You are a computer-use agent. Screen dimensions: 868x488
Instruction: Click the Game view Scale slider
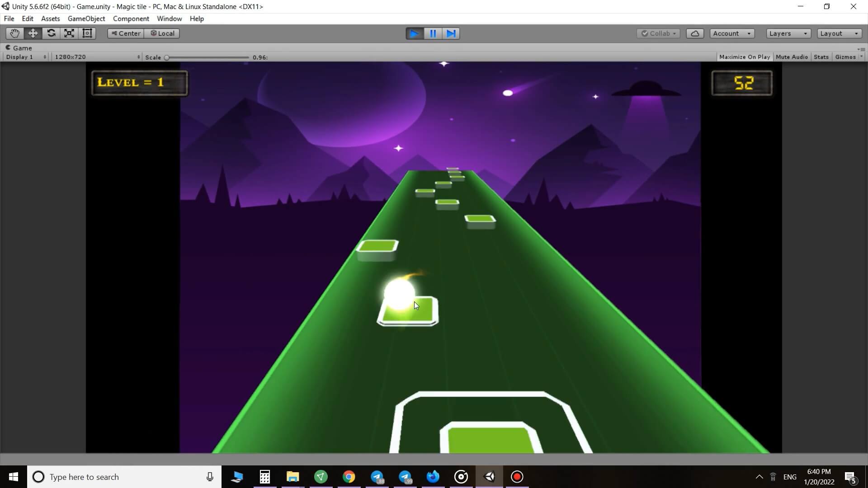point(207,57)
